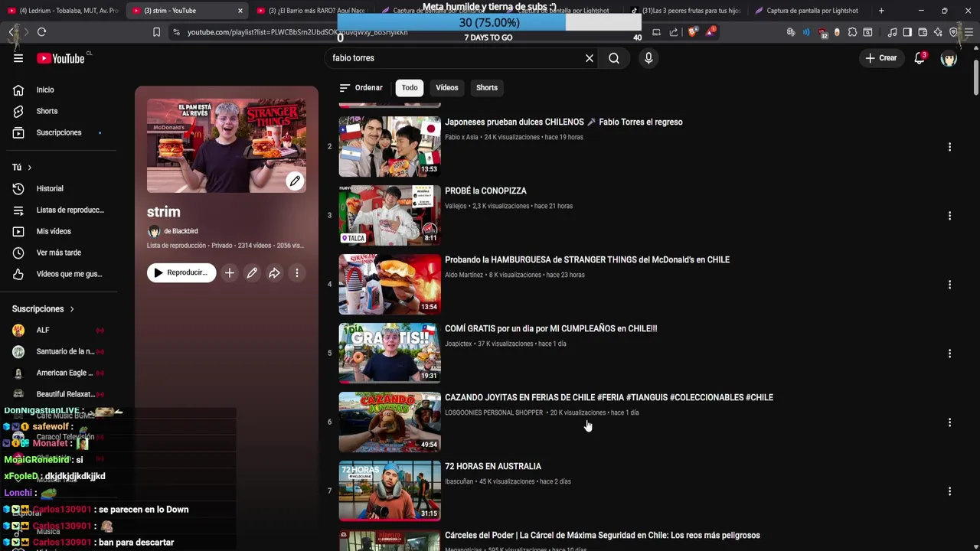Viewport: 980px width, 551px height.
Task: Open Japoneses prueban dulces CHILENOS thumbnail
Action: pyautogui.click(x=390, y=146)
